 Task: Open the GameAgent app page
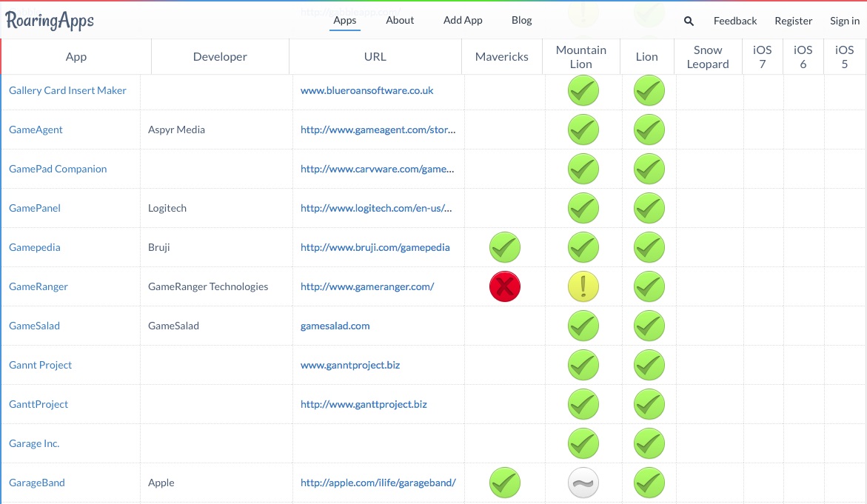36,130
